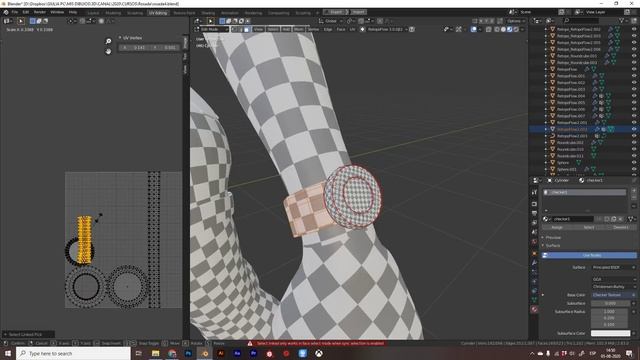Open the File menu
Screen dimensions: 640x360
point(15,12)
